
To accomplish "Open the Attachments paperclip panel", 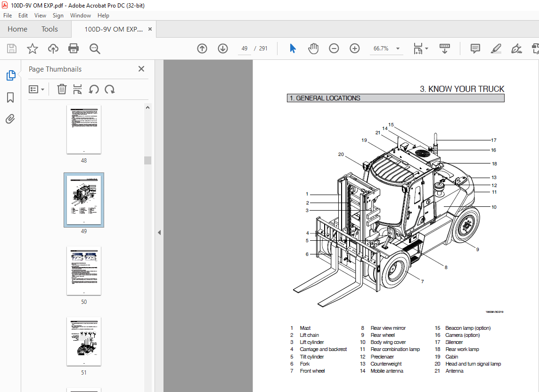I will 10,119.
